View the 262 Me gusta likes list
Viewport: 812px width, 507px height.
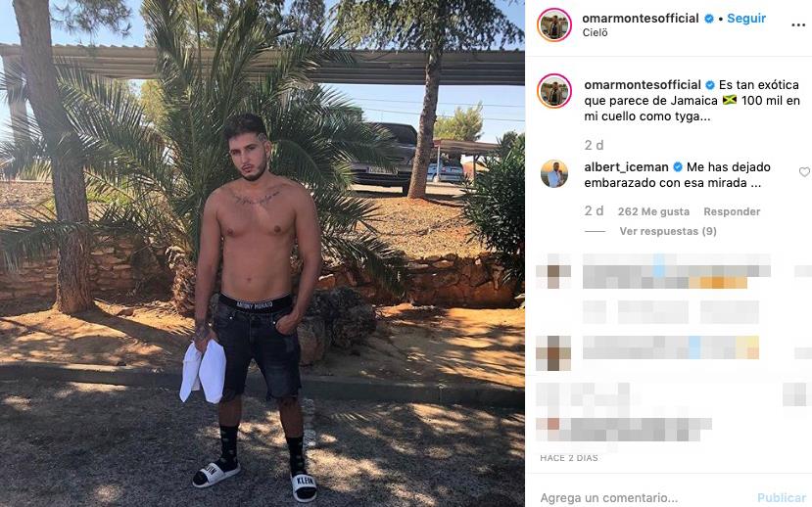[653, 211]
